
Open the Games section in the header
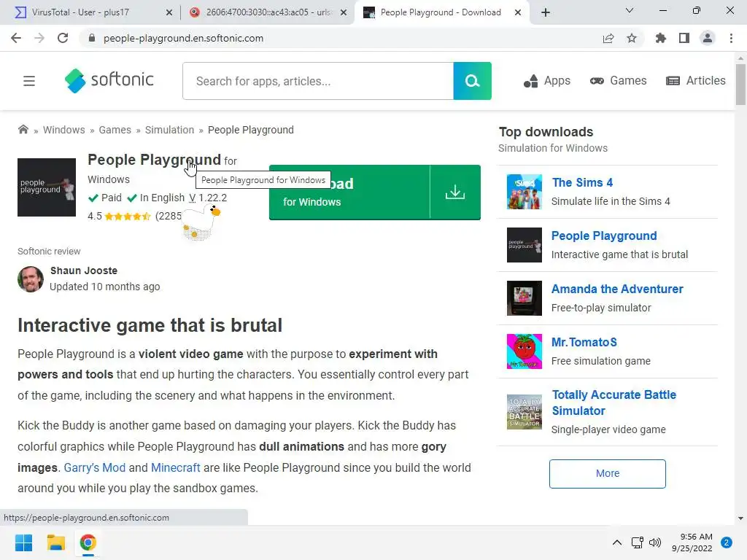(x=618, y=81)
